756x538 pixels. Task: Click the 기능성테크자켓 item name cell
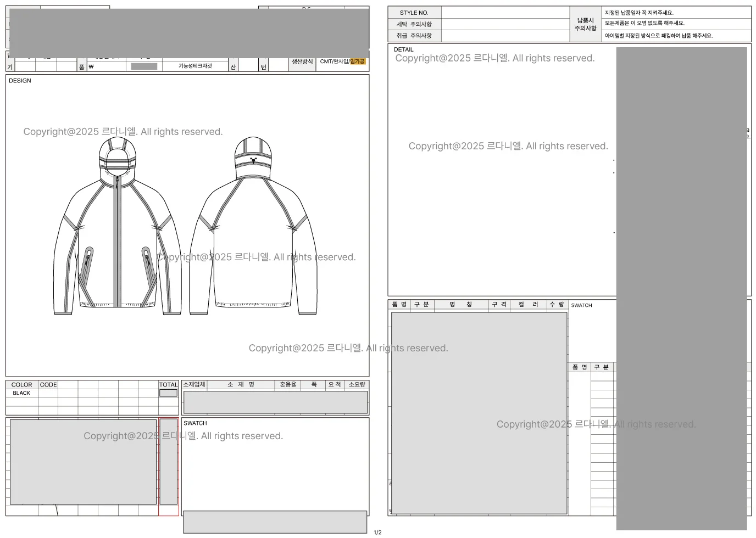195,66
